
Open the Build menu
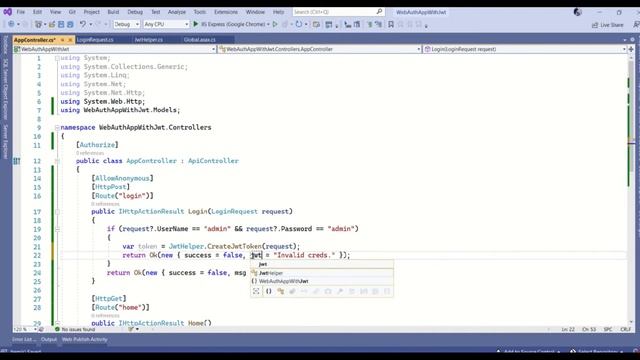(113, 12)
